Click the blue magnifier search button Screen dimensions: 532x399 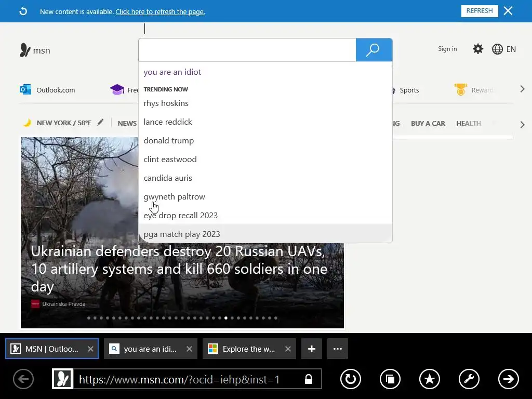374,50
